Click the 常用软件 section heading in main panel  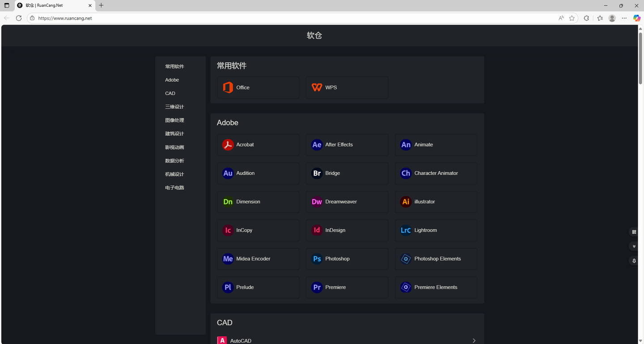tap(232, 66)
